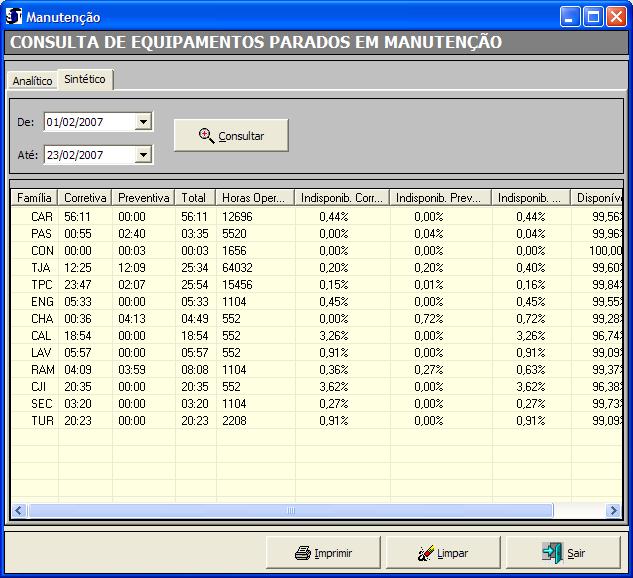Click the magnifier icon on Consultar
Image resolution: width=633 pixels, height=578 pixels.
(x=206, y=136)
